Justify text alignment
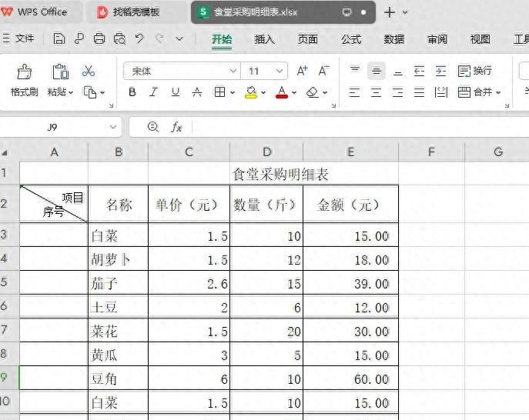 [x=420, y=92]
